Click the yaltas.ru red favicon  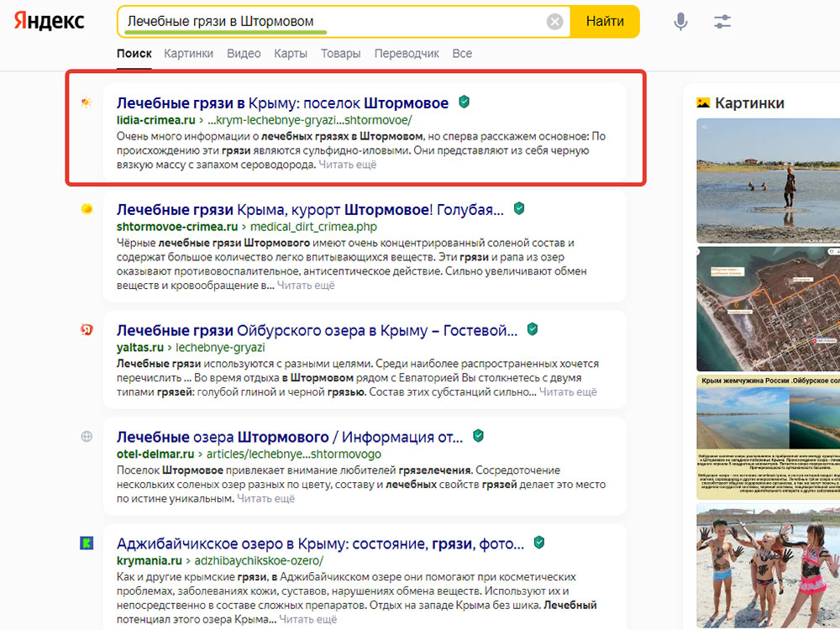[x=87, y=329]
